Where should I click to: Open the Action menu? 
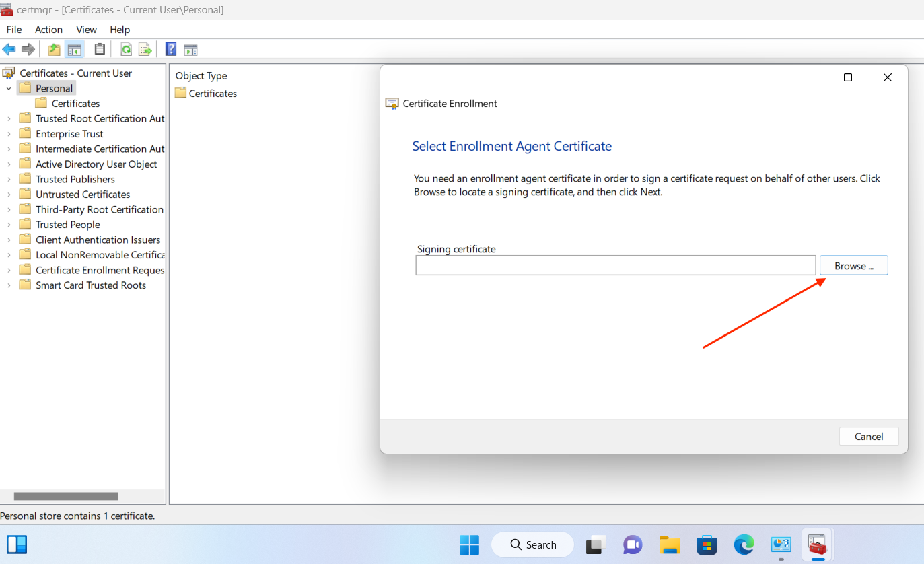coord(48,30)
